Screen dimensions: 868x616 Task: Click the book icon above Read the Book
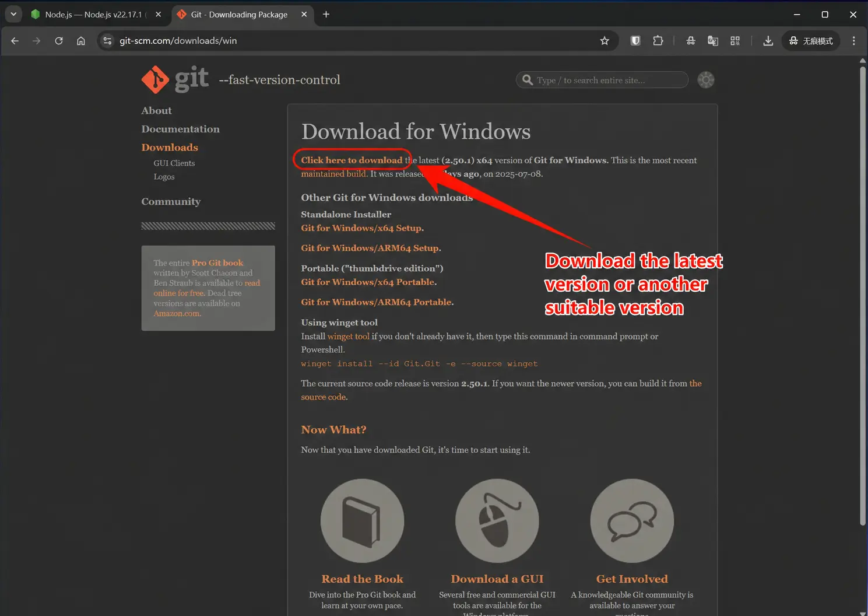pos(362,521)
